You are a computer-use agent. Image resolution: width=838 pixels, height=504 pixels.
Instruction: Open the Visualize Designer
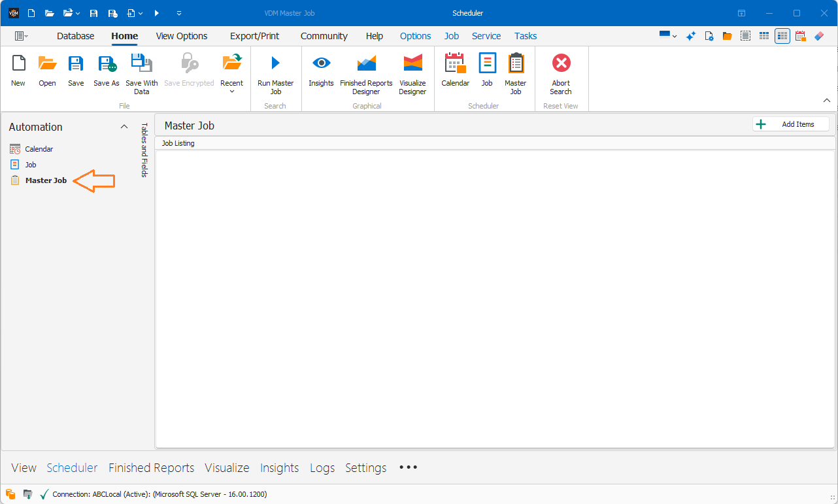click(x=412, y=63)
